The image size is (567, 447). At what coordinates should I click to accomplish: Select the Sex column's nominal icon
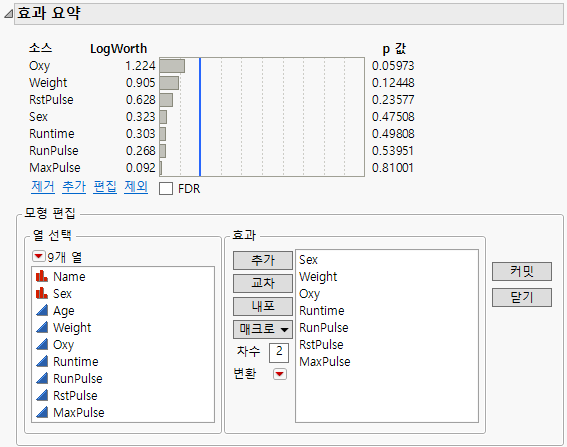coord(42,293)
